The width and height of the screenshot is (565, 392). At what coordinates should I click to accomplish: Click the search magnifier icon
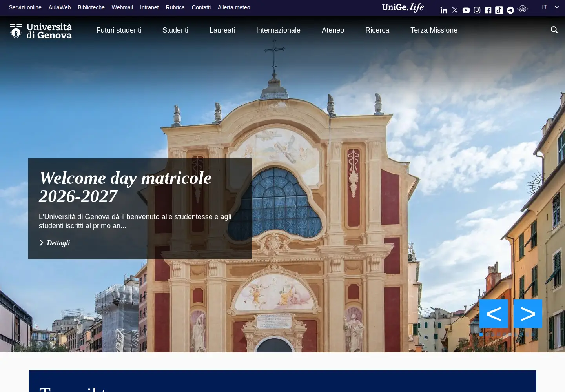[554, 30]
